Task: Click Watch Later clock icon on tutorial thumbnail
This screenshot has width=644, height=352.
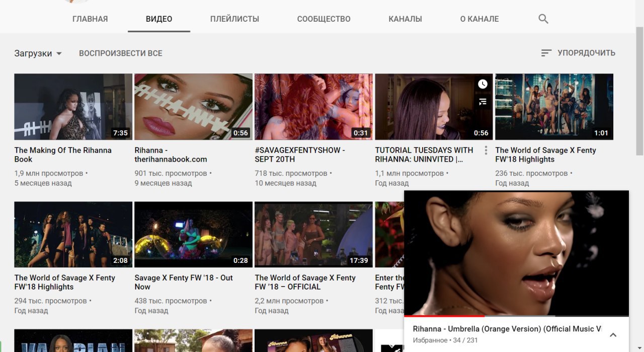Action: 482,84
